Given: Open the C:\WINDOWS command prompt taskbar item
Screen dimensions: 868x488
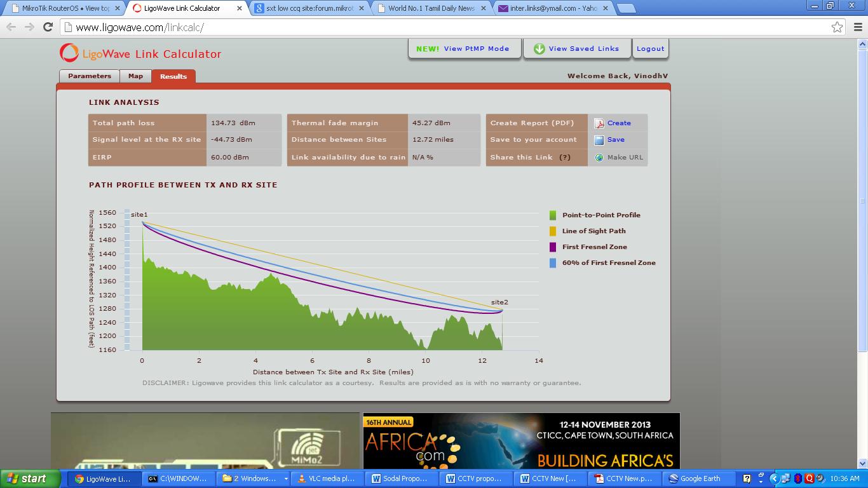Looking at the screenshot, I should (x=180, y=478).
